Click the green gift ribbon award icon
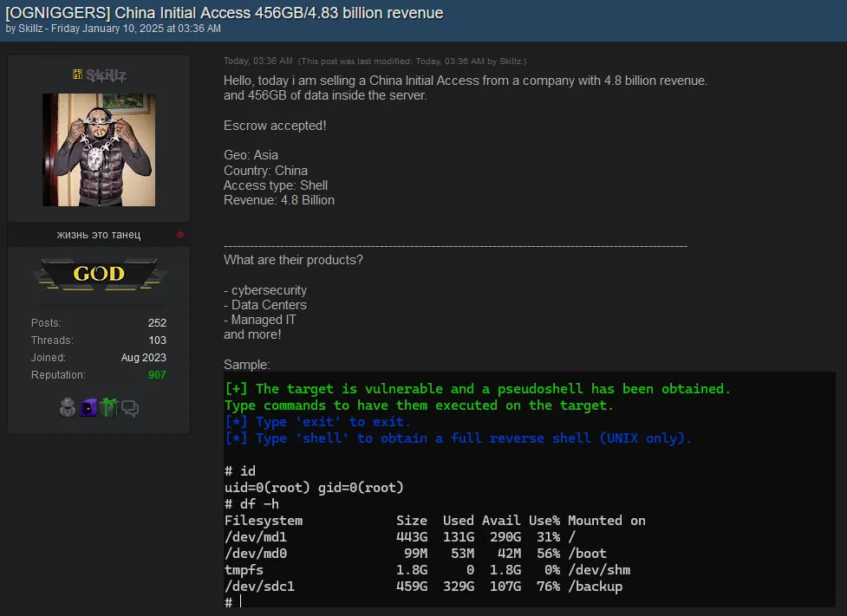The height and width of the screenshot is (616, 847). coord(109,407)
